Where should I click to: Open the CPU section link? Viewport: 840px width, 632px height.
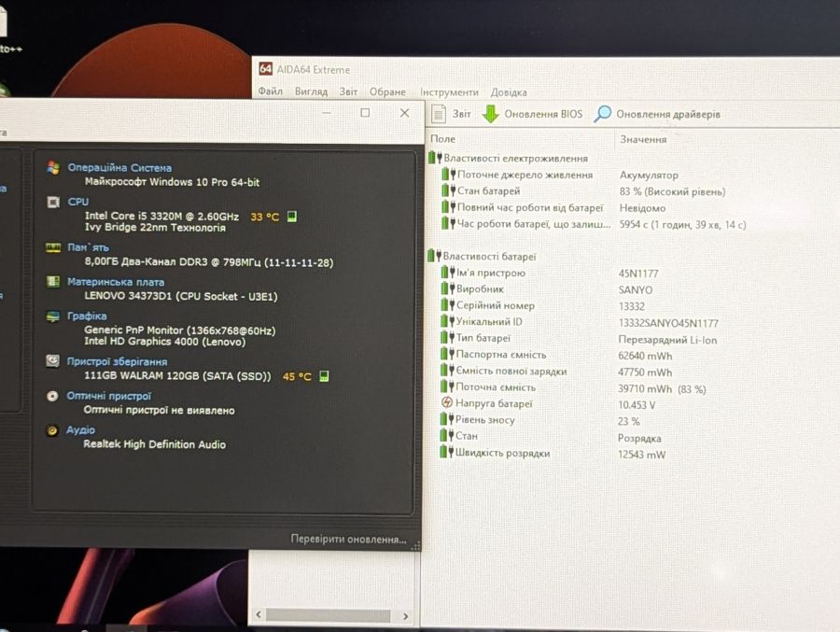tap(78, 202)
